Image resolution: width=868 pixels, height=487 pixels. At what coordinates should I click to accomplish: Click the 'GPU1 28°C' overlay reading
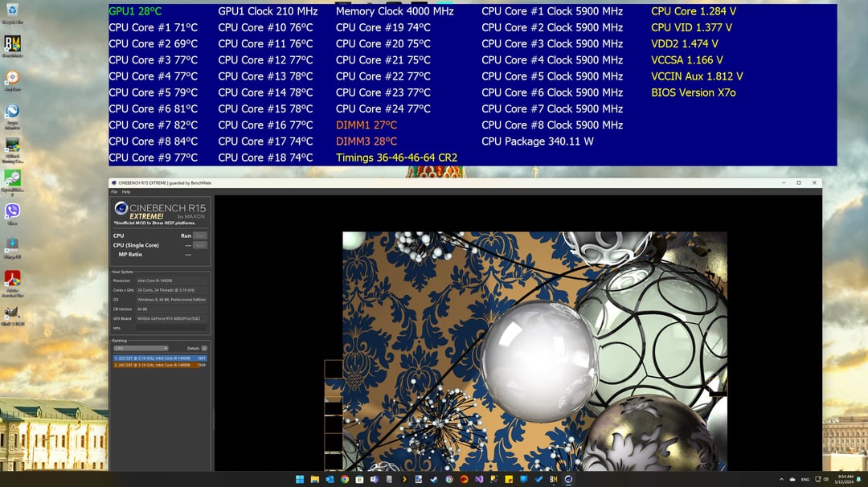click(x=135, y=11)
